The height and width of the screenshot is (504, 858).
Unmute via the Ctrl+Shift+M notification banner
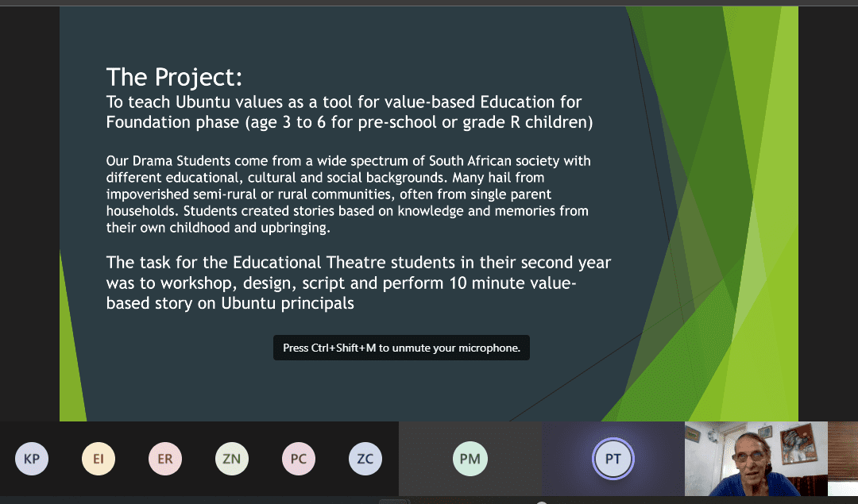click(401, 348)
